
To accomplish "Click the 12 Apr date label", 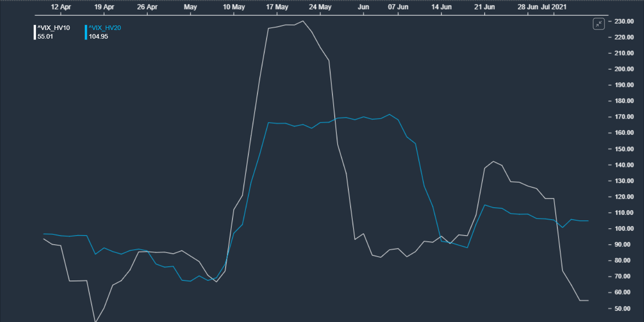I will coord(61,7).
